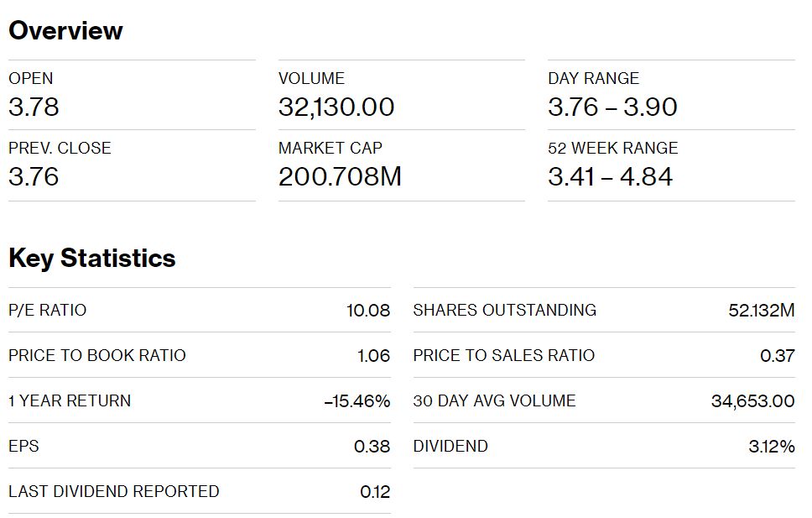Click the SHARES OUTSTANDING label
The image size is (812, 518).
tap(505, 310)
